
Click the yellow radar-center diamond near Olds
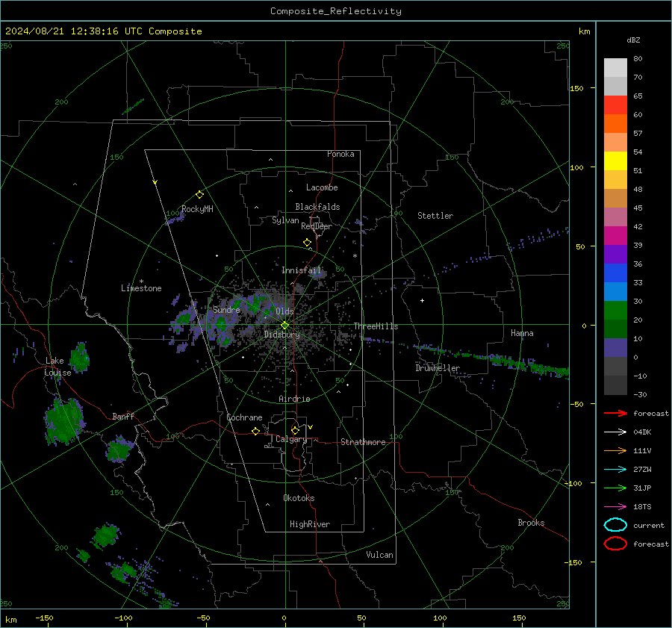pyautogui.click(x=284, y=326)
